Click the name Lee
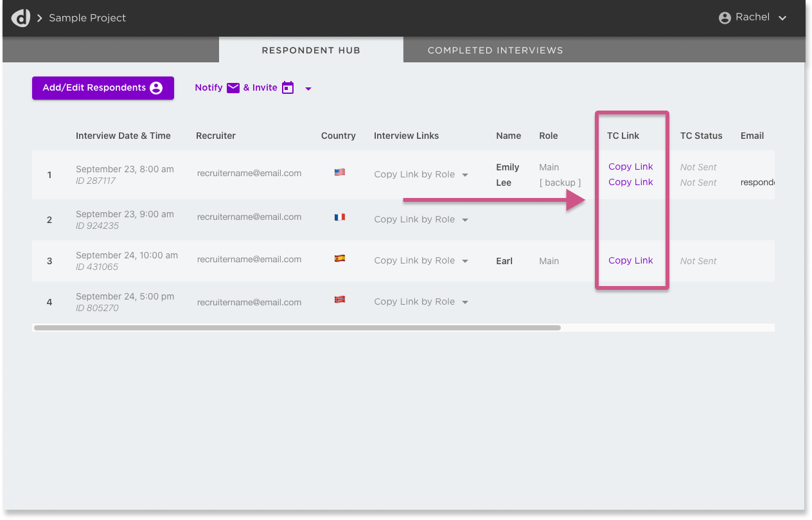 coord(504,183)
